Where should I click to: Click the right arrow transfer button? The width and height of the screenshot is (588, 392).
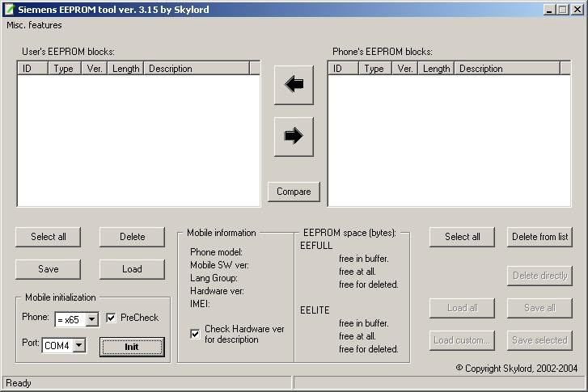tap(294, 137)
